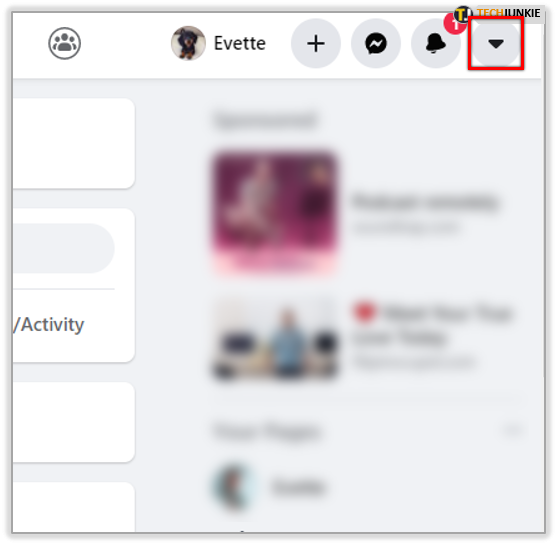This screenshot has width=557, height=545.
Task: Click the red emoji icon in second ad headline
Action: click(364, 312)
